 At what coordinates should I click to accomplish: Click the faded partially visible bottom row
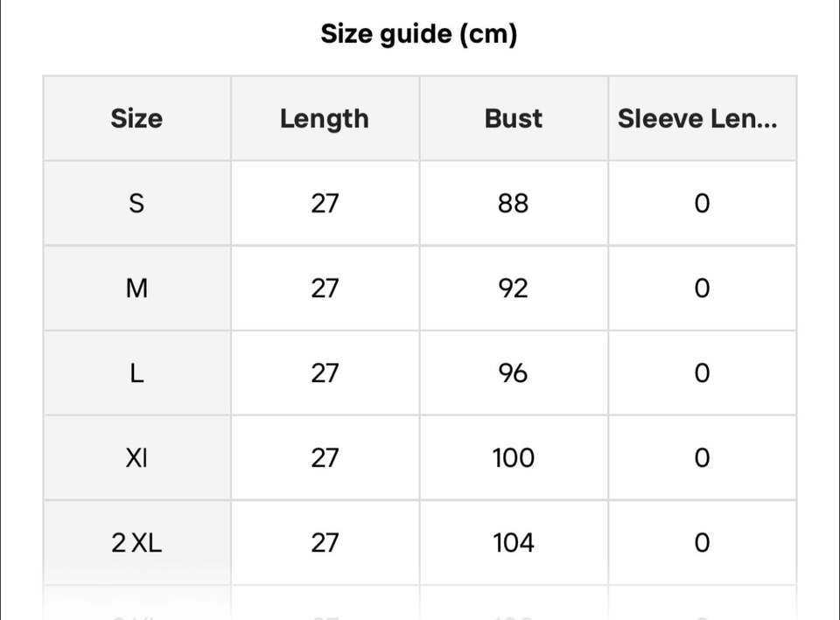coord(420,603)
